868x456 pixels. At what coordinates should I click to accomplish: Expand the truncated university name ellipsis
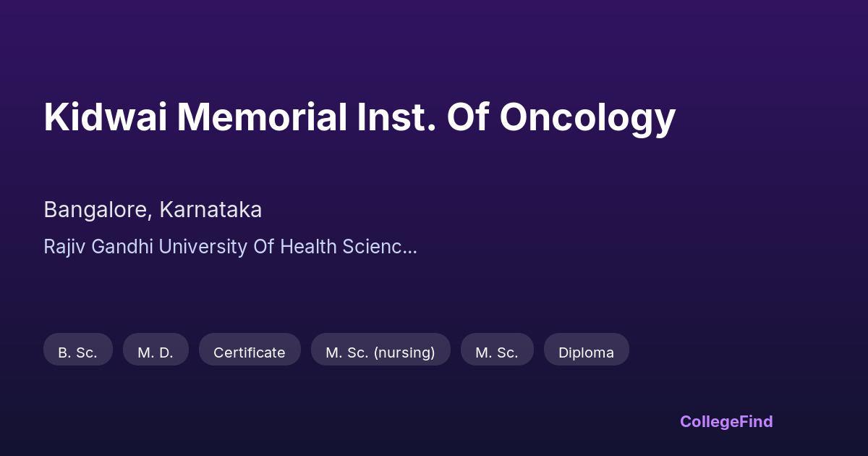coord(410,247)
